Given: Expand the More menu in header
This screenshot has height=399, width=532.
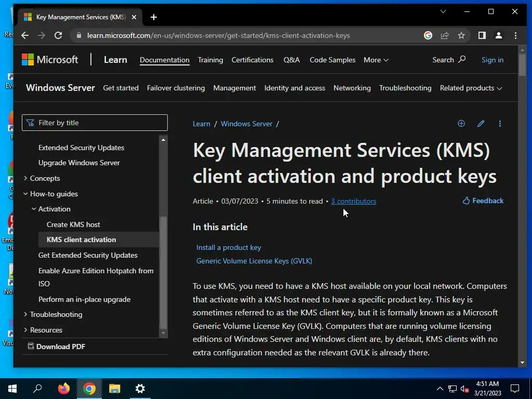Looking at the screenshot, I should click(376, 60).
